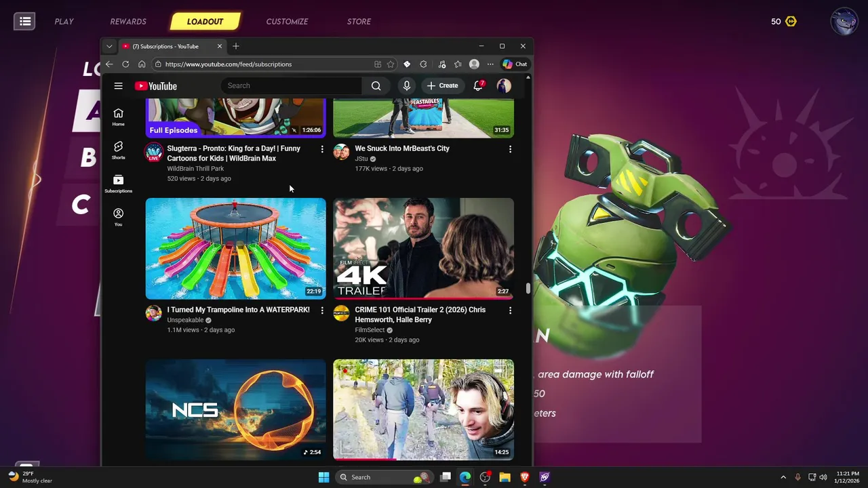Click the Unspeakable channel avatar
The height and width of the screenshot is (488, 868).
click(154, 313)
